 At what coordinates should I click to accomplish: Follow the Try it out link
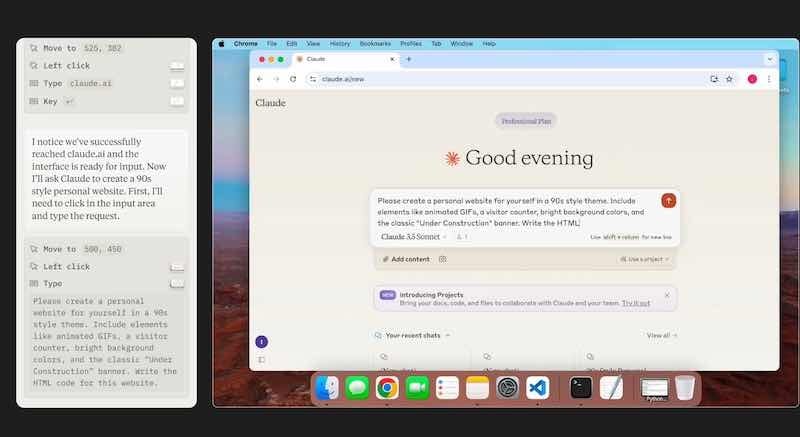click(636, 303)
